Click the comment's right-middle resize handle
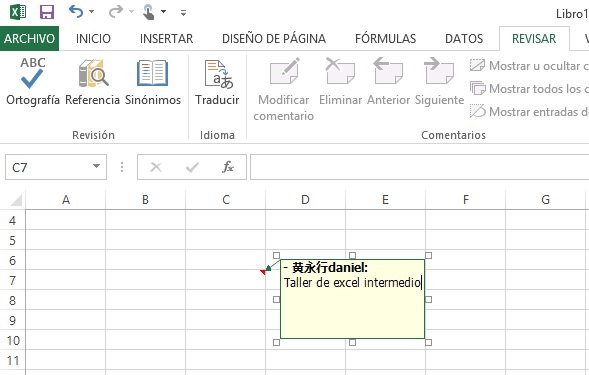This screenshot has height=375, width=589. pyautogui.click(x=428, y=299)
